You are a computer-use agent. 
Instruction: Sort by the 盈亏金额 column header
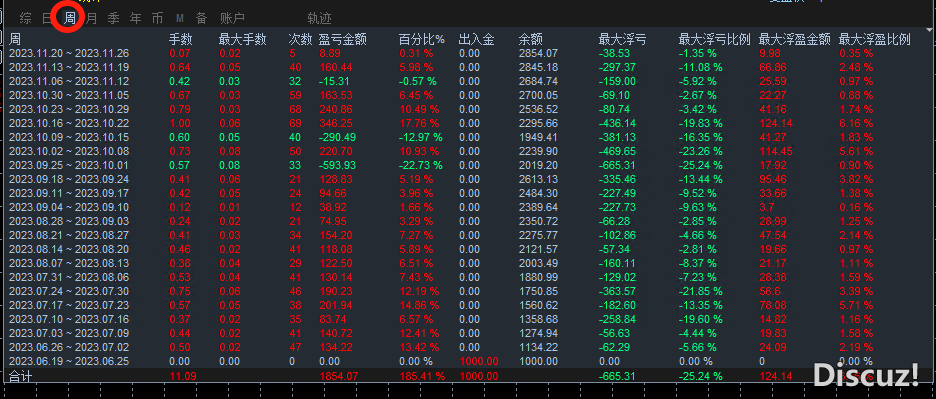(x=343, y=40)
